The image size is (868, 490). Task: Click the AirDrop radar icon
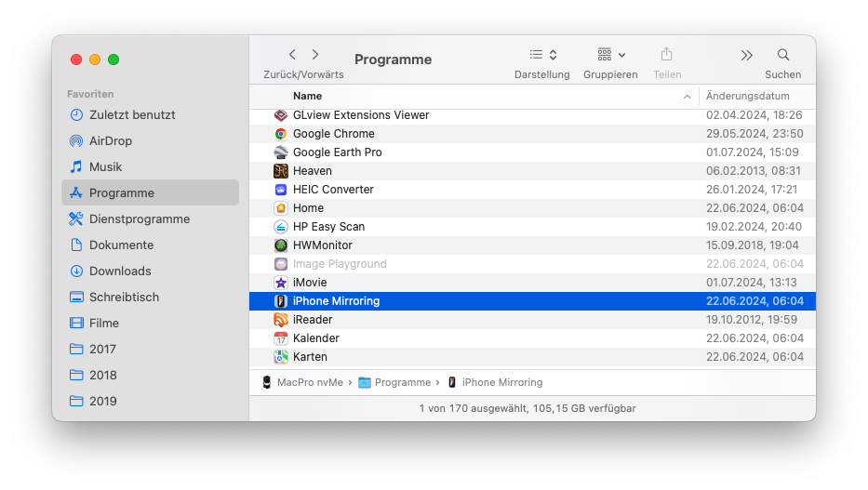coord(76,141)
